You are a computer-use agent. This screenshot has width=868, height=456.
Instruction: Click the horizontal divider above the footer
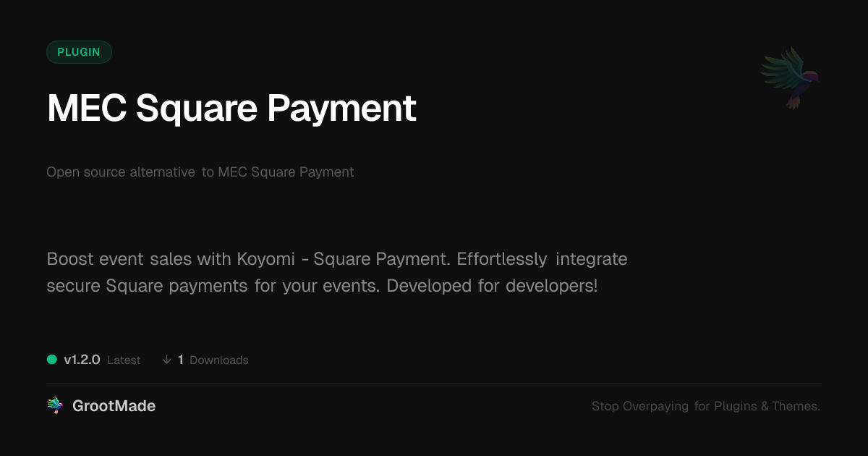(x=434, y=383)
